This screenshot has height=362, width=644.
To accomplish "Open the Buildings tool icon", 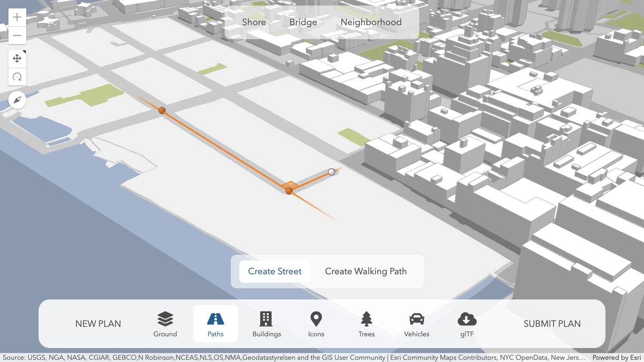I will point(266,319).
